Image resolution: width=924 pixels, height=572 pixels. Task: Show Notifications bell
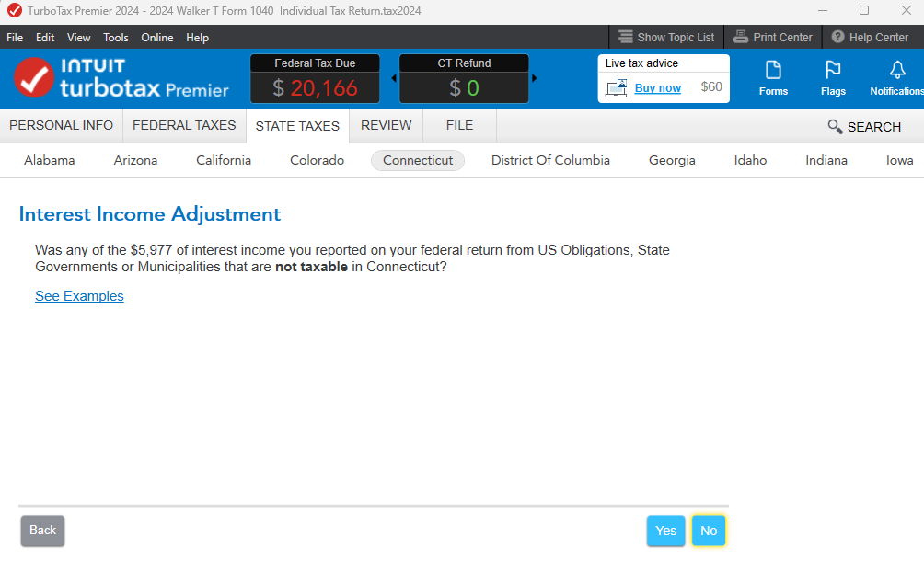point(896,77)
